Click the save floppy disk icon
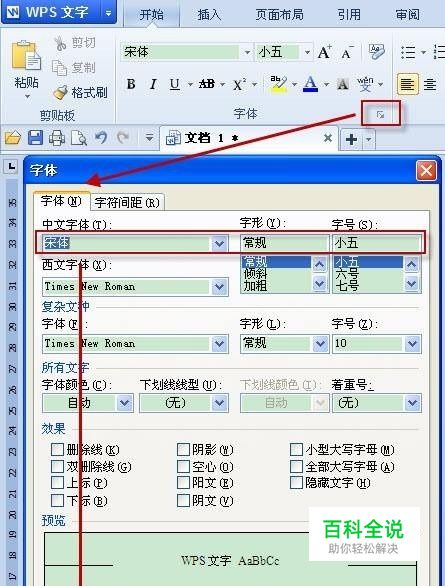Image resolution: width=445 pixels, height=586 pixels. [35, 138]
